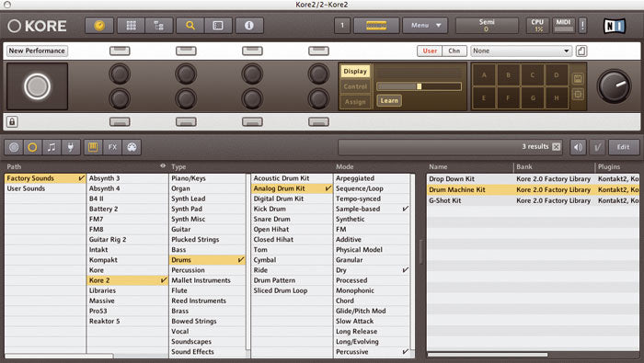Click the first knob in the top row
Screen dimensions: 644x363
120,74
